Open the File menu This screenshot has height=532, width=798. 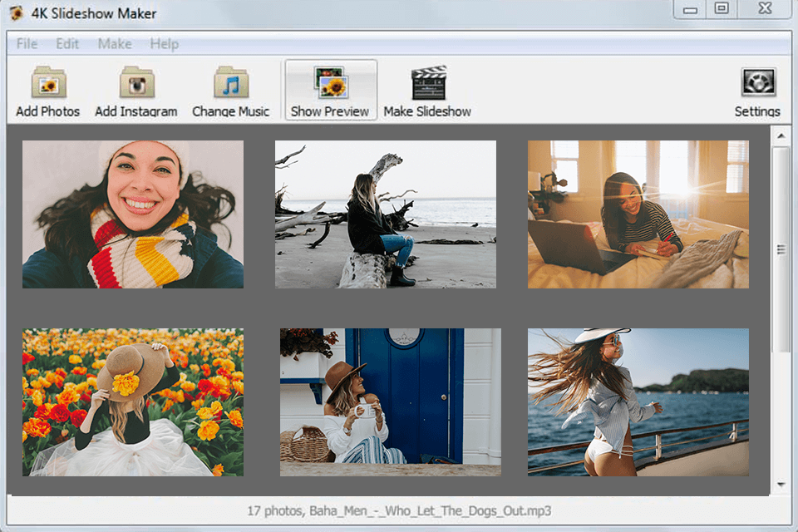click(x=26, y=44)
